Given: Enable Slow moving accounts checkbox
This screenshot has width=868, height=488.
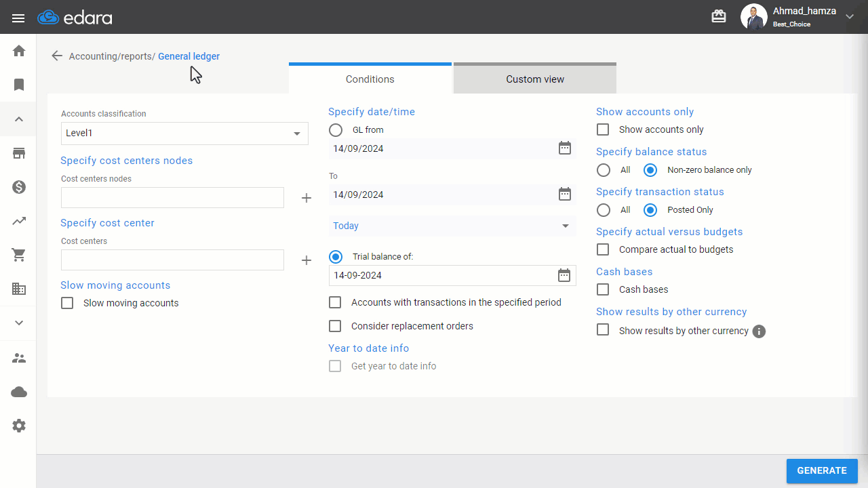Looking at the screenshot, I should tap(67, 303).
